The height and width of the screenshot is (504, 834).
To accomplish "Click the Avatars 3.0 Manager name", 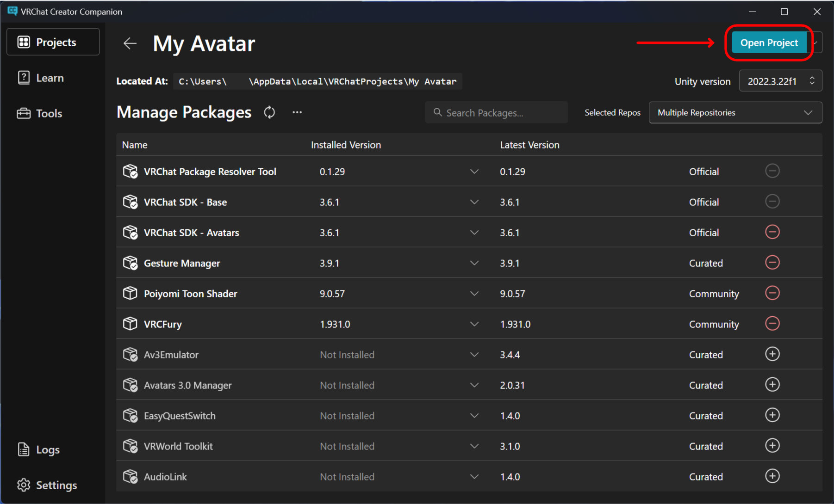I will point(187,385).
